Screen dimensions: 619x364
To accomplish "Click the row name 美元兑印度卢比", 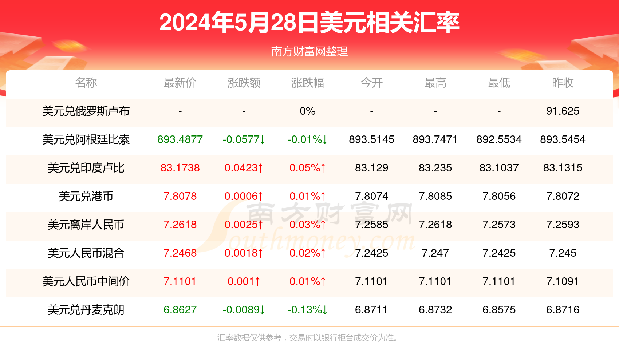I will (86, 168).
